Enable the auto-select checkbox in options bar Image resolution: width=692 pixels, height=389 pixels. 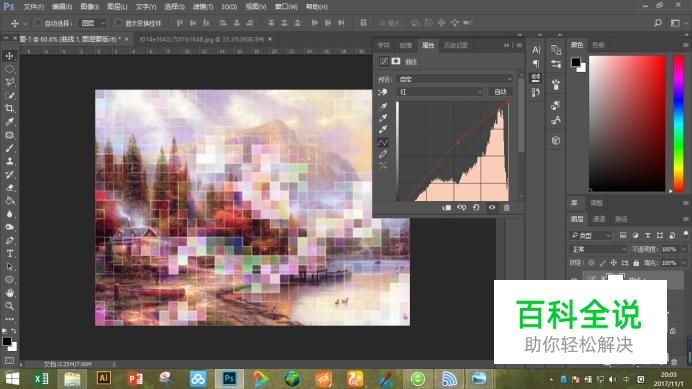pyautogui.click(x=38, y=23)
